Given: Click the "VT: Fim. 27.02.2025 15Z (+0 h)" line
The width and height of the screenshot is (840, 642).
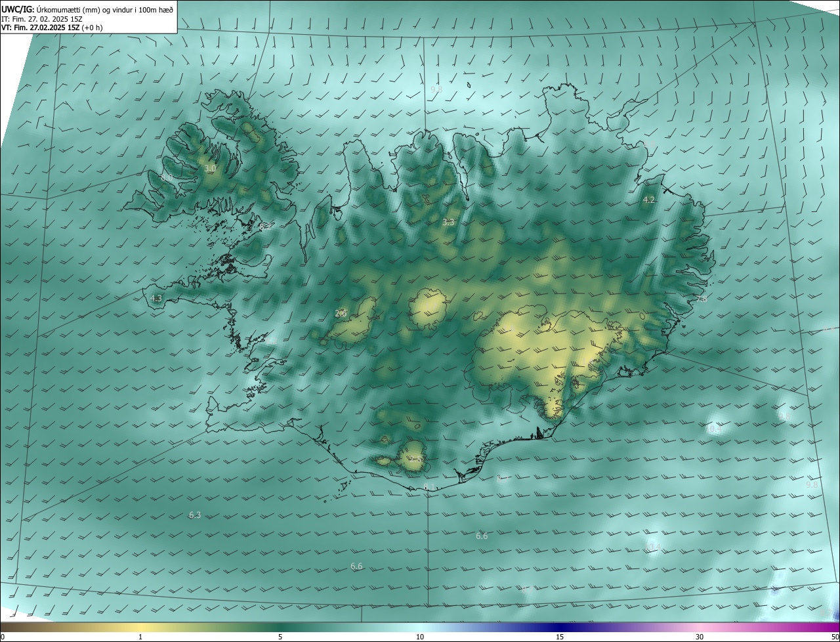Looking at the screenshot, I should [52, 28].
